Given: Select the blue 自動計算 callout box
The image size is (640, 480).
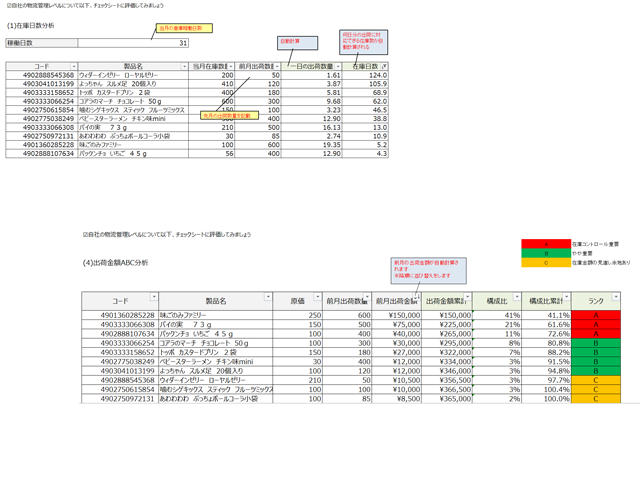Looking at the screenshot, I should click(x=291, y=42).
